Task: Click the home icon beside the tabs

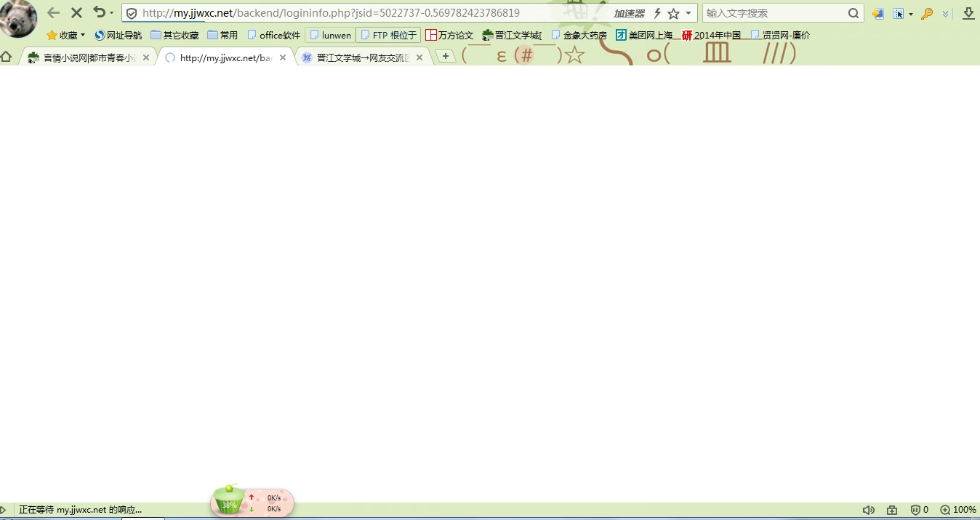Action: 7,57
